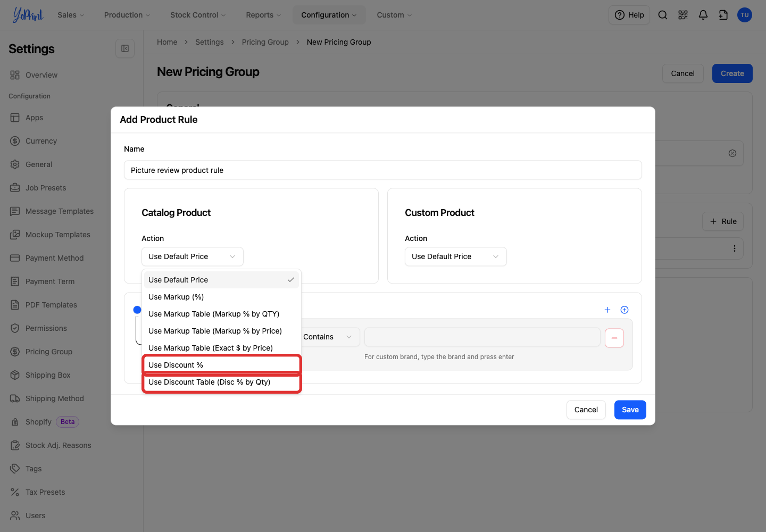This screenshot has width=766, height=532.
Task: Add condition group with circled plus icon
Action: coord(625,310)
